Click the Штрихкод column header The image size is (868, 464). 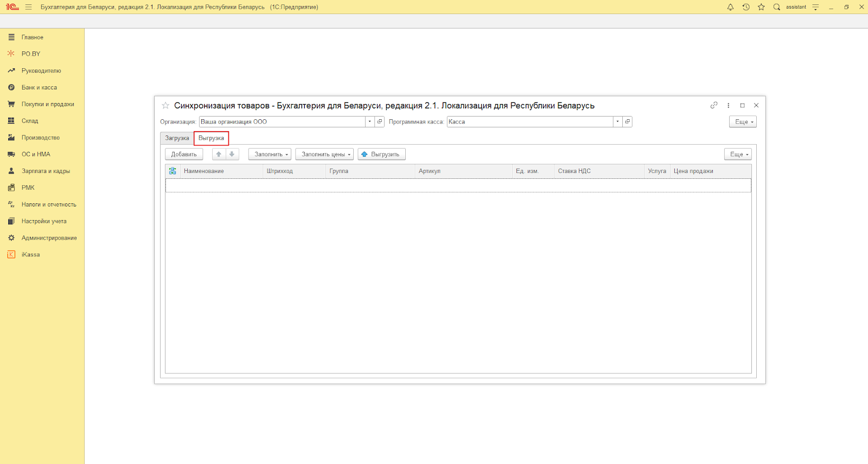tap(295, 171)
